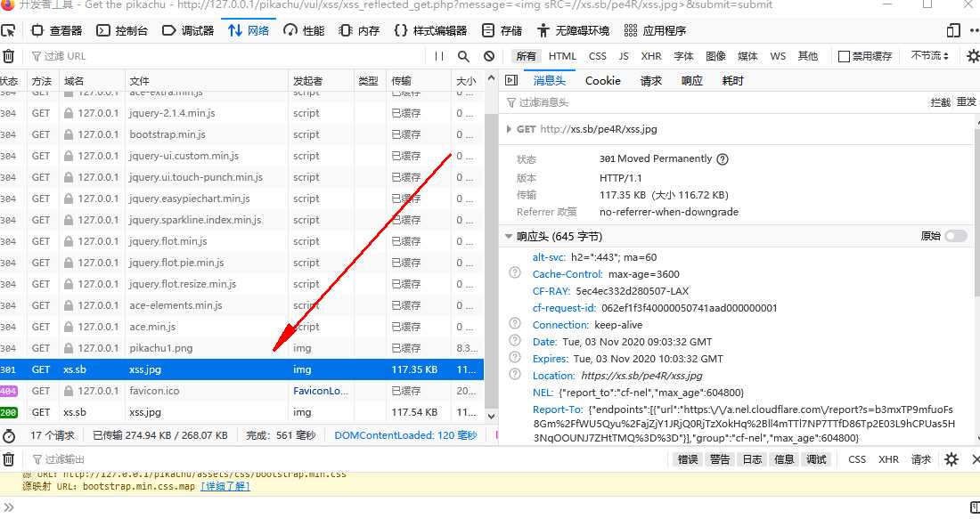Viewport: 980px width, 527px height.
Task: Toggle responsive design mode icon
Action: point(954,30)
